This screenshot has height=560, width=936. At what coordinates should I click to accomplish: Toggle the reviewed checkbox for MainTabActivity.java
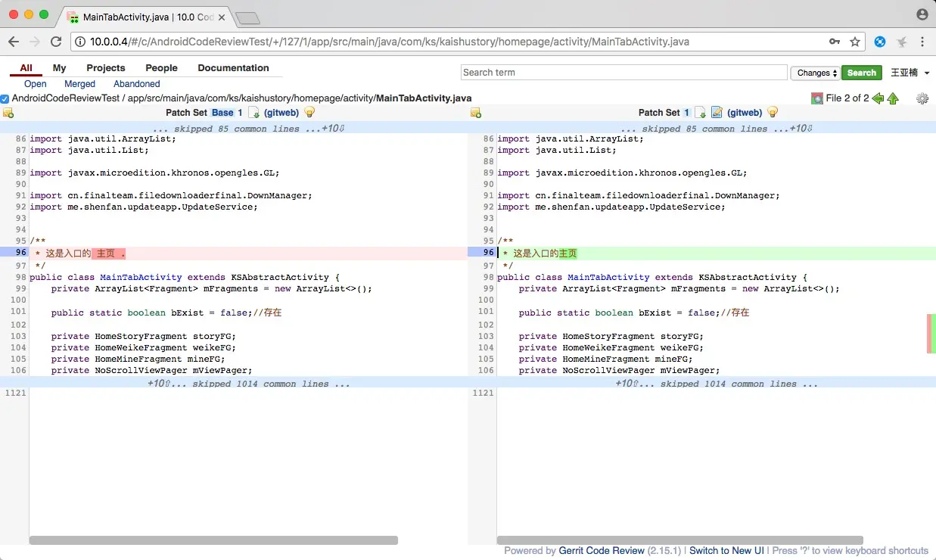(5, 98)
